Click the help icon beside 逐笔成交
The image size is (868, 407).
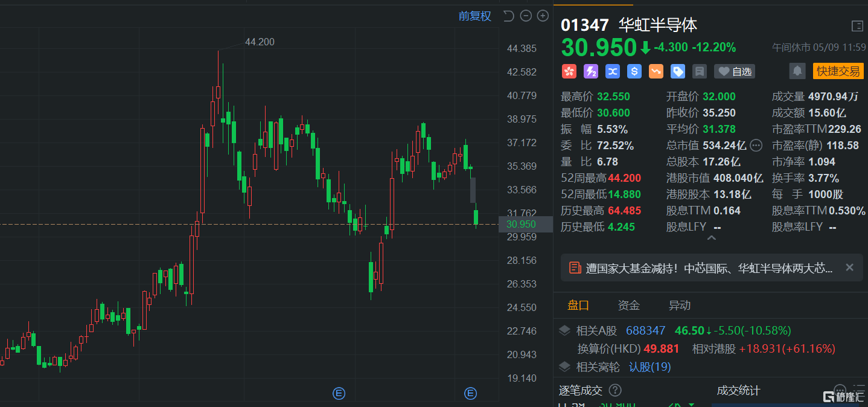pyautogui.click(x=615, y=391)
